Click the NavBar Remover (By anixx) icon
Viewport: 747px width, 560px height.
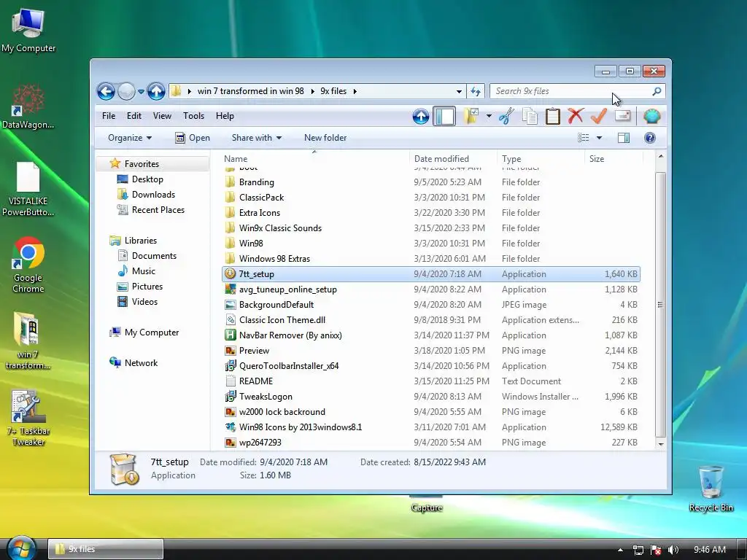click(x=230, y=335)
